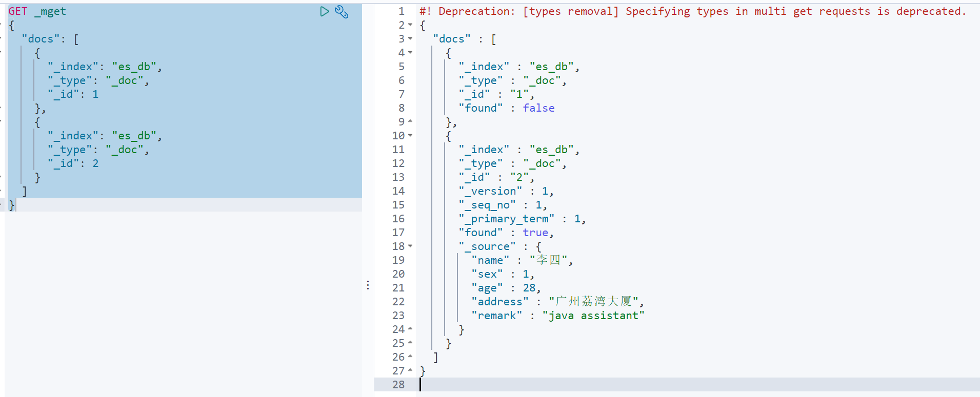The image size is (980, 397).
Task: Click the deprecation warning on line 1
Action: 693,11
